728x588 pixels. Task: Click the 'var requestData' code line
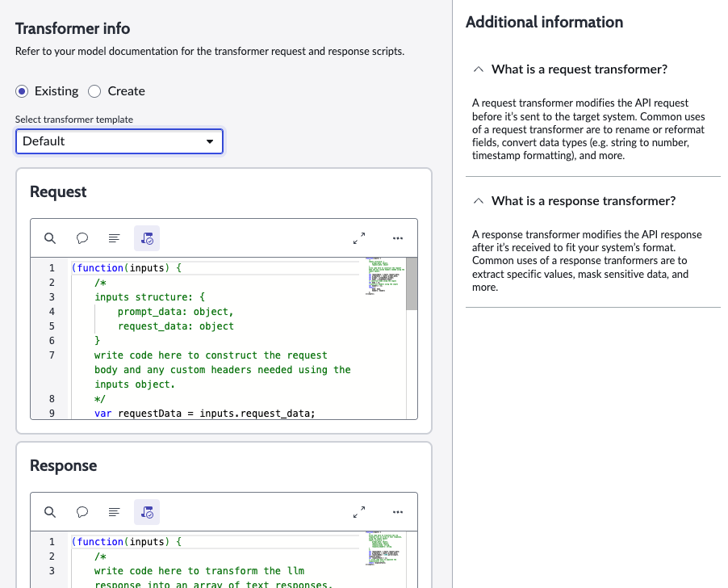click(x=204, y=414)
